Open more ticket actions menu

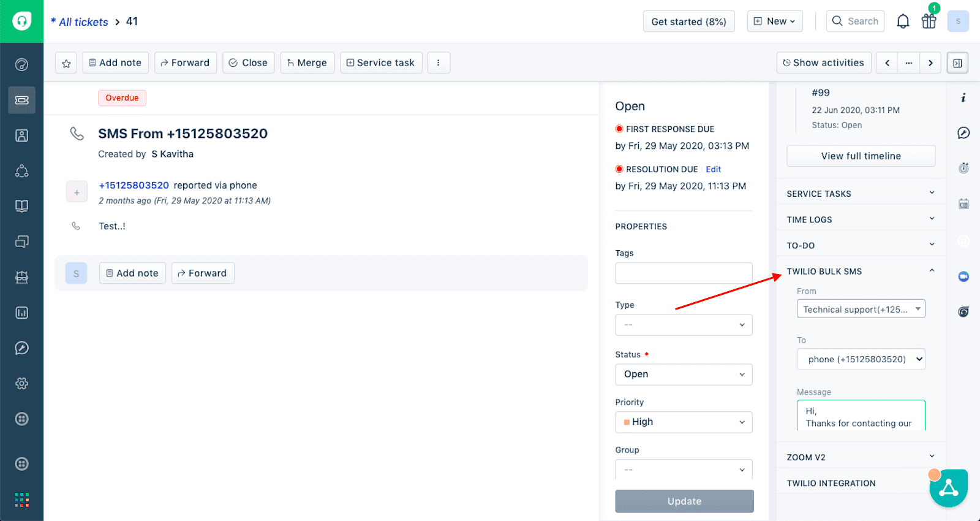point(439,63)
